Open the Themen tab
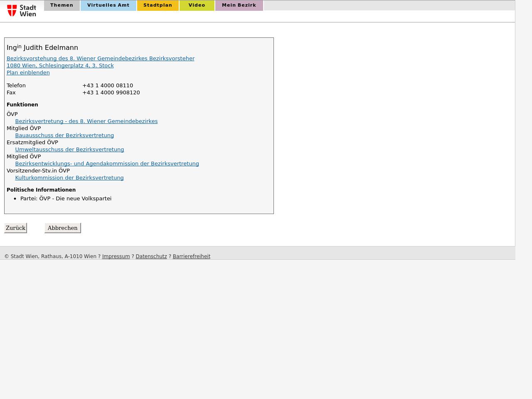This screenshot has height=399, width=532. click(x=62, y=5)
